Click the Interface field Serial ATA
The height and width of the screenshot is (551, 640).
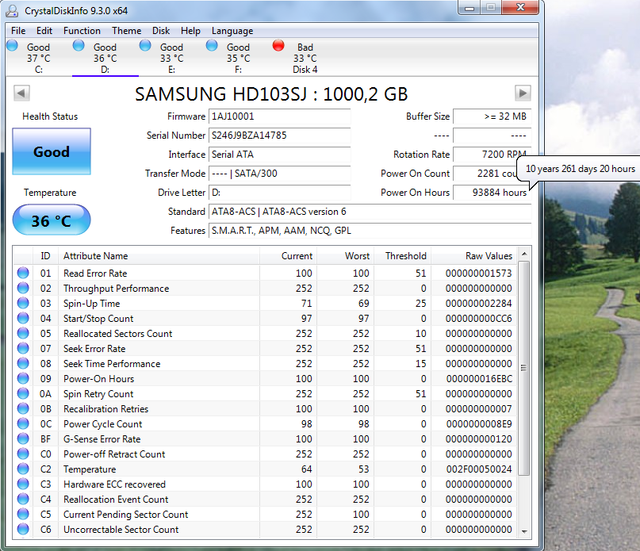coord(280,155)
